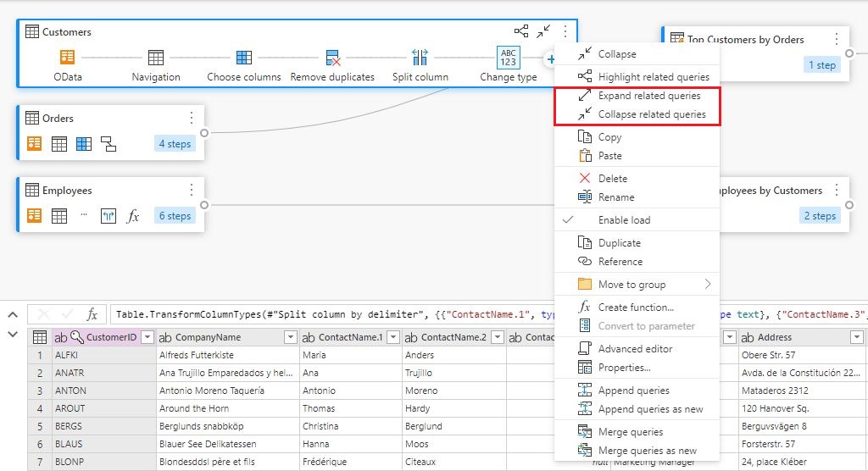Toggle Enable load in context menu
Viewport: 868px width, 471px height.
(x=625, y=220)
